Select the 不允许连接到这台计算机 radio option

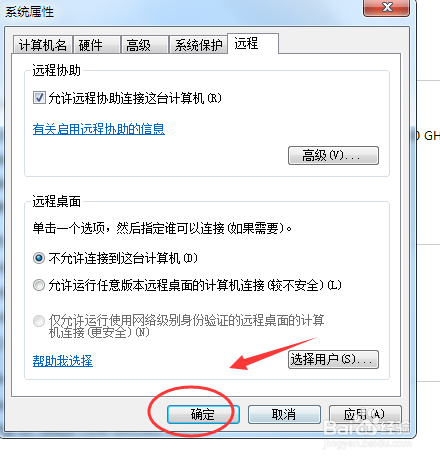click(x=39, y=258)
